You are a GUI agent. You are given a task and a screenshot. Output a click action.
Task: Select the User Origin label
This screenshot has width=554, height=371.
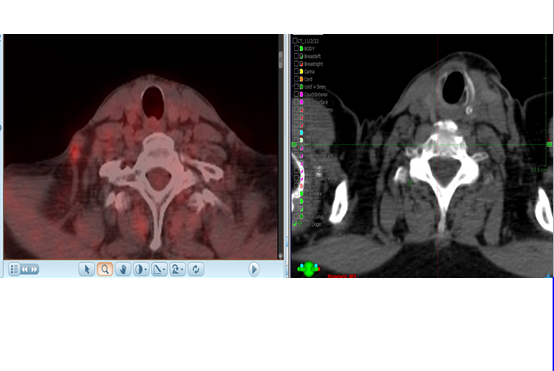[313, 224]
